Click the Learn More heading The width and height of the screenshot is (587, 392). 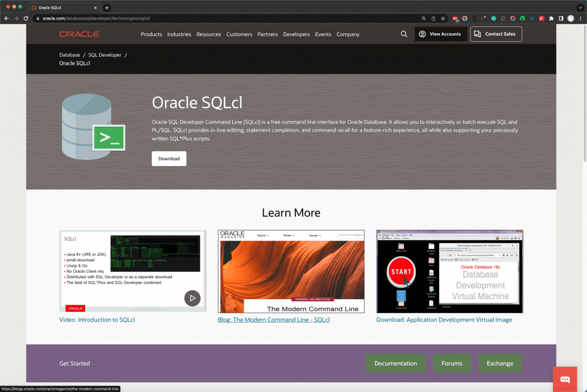tap(291, 213)
